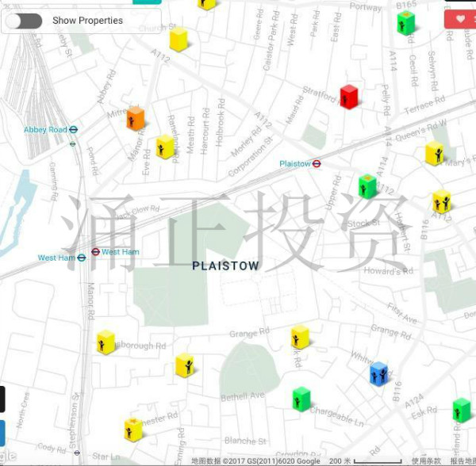
Task: Click the black button at left edge
Action: pos(2,399)
